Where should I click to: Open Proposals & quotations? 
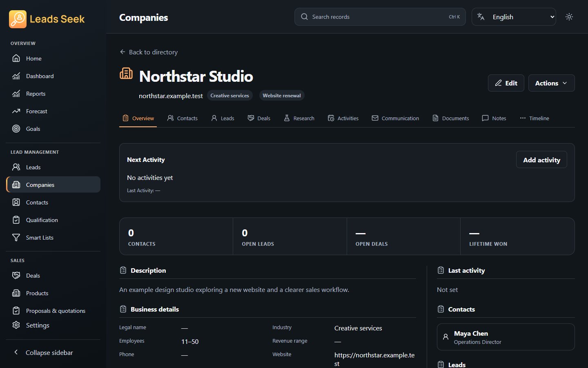53,311
